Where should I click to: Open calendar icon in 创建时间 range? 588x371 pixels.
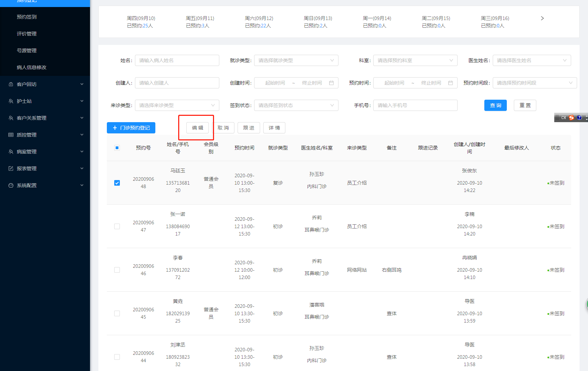tap(331, 83)
